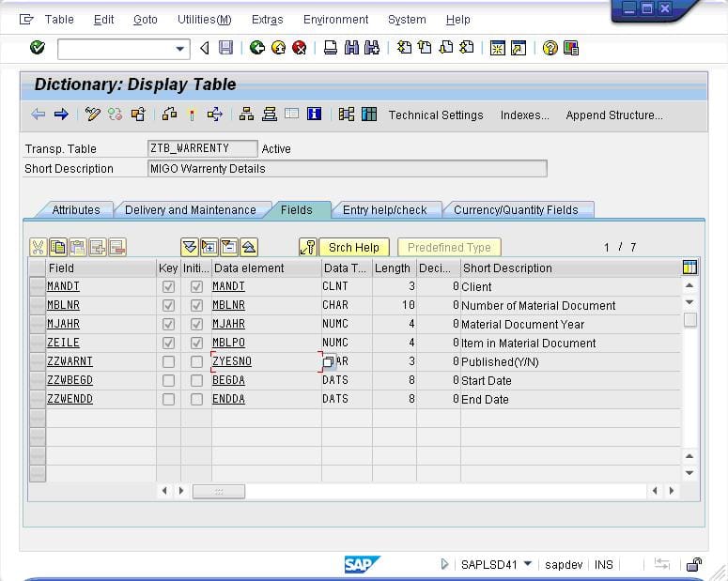Click the blue information icon
This screenshot has height=581, width=728.
[314, 115]
